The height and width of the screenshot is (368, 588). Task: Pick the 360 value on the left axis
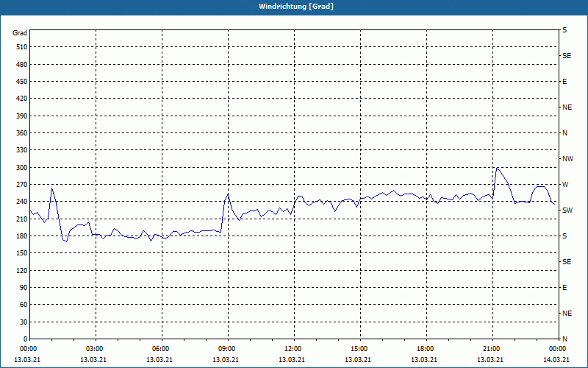[x=22, y=133]
